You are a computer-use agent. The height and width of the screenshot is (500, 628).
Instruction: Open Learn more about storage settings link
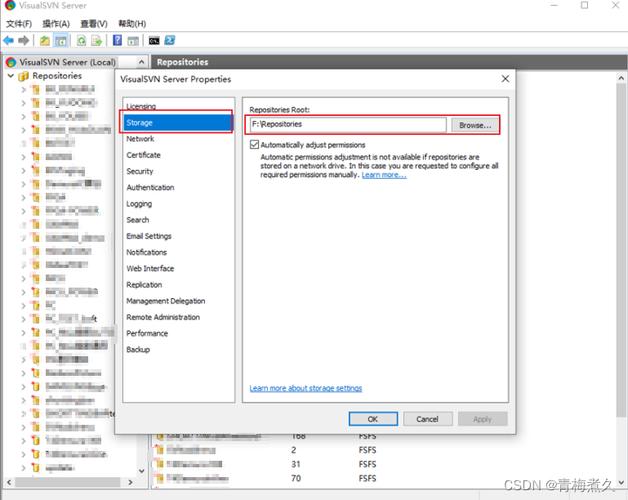[x=306, y=388]
